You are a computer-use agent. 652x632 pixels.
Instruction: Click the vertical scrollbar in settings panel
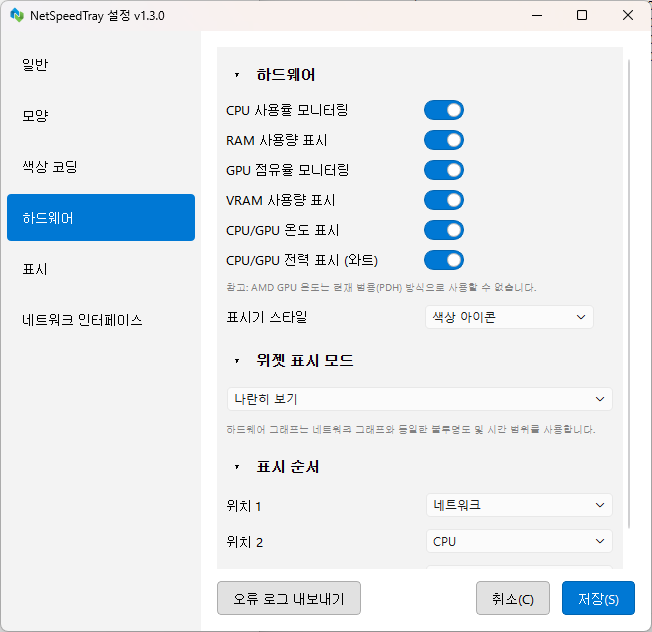point(629,294)
